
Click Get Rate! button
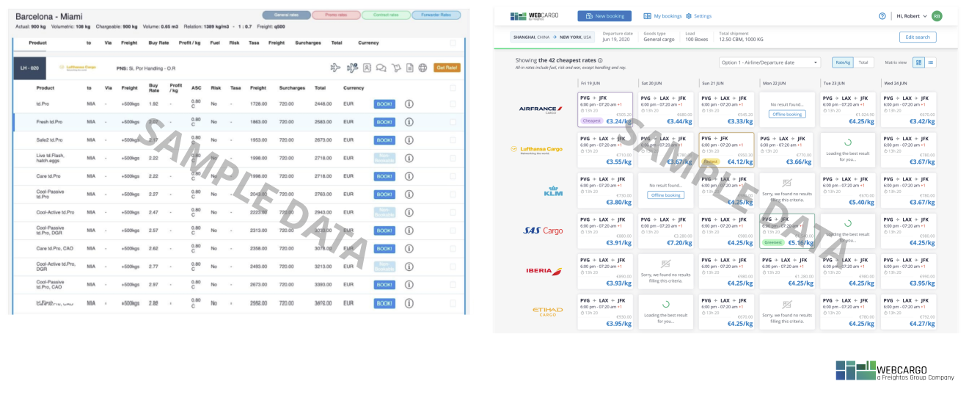coord(447,68)
